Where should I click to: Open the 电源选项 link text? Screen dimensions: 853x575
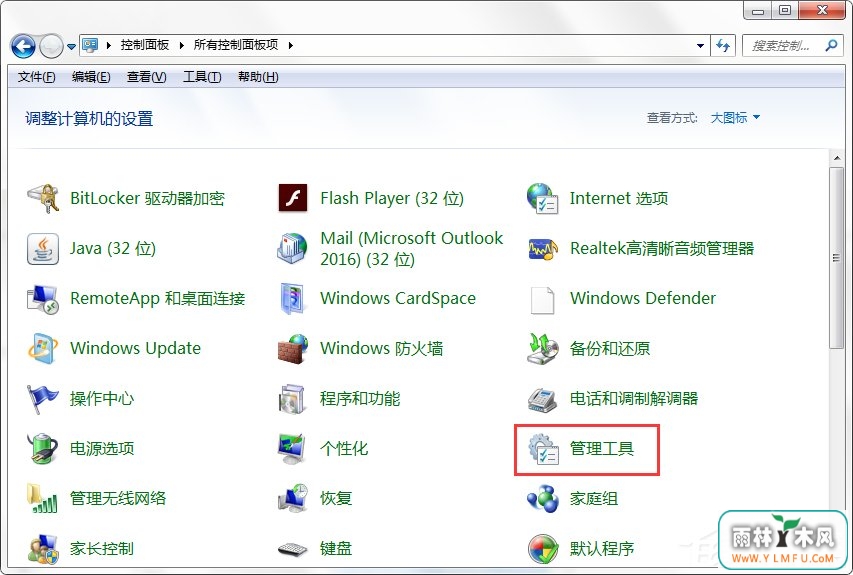[x=102, y=448]
